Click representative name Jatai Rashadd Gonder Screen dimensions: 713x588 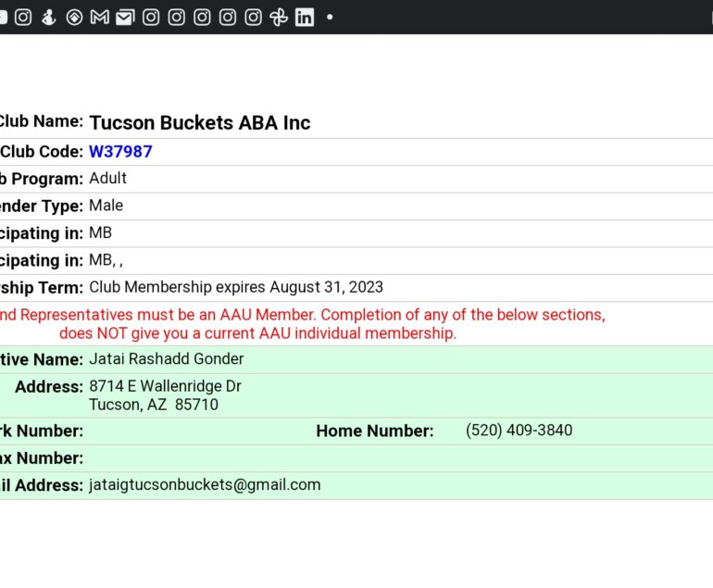pyautogui.click(x=167, y=358)
